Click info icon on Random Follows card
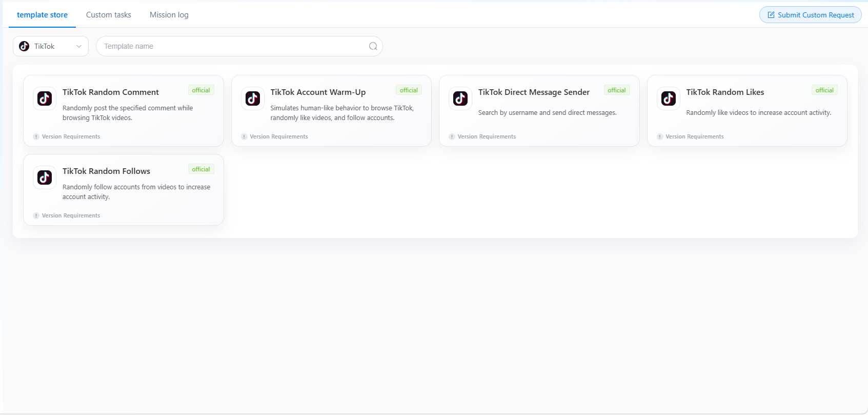Viewport: 868px width, 415px height. 36,215
